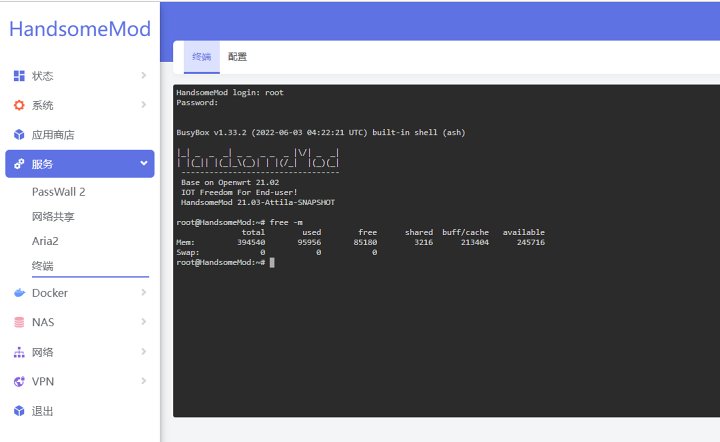This screenshot has height=442, width=720.
Task: Click 退出 to log out
Action: 80,411
